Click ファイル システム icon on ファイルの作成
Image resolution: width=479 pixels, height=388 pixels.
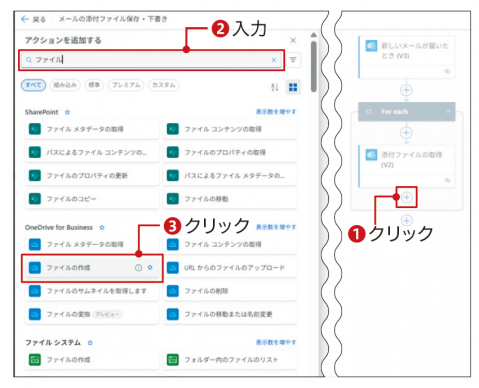point(35,360)
